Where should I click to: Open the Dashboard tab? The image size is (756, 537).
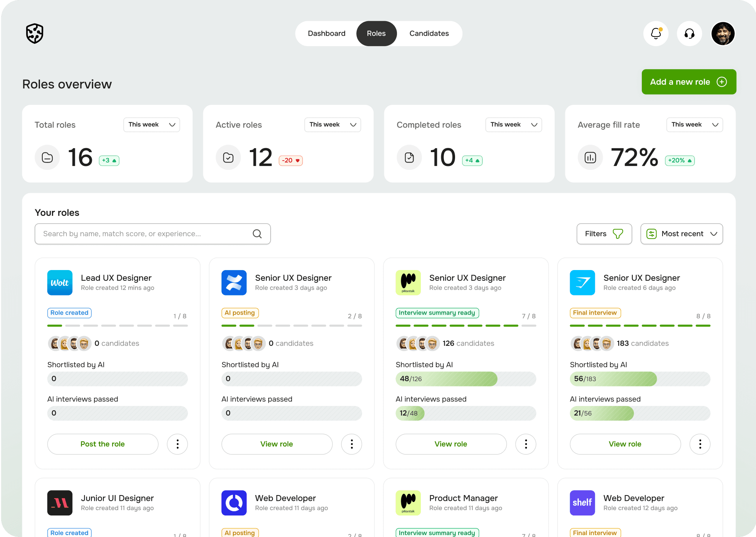point(326,33)
